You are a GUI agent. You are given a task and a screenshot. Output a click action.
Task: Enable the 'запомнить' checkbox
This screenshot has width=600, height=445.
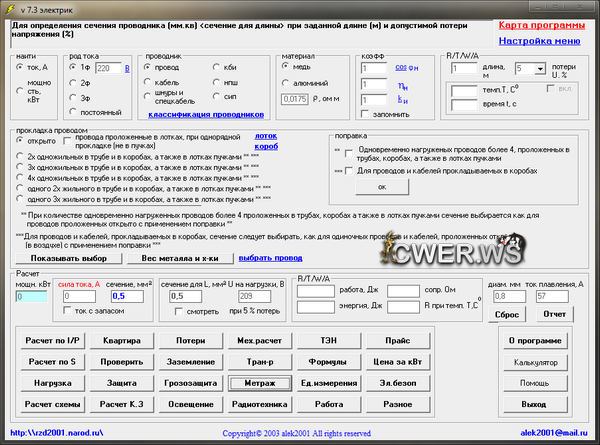pos(366,115)
